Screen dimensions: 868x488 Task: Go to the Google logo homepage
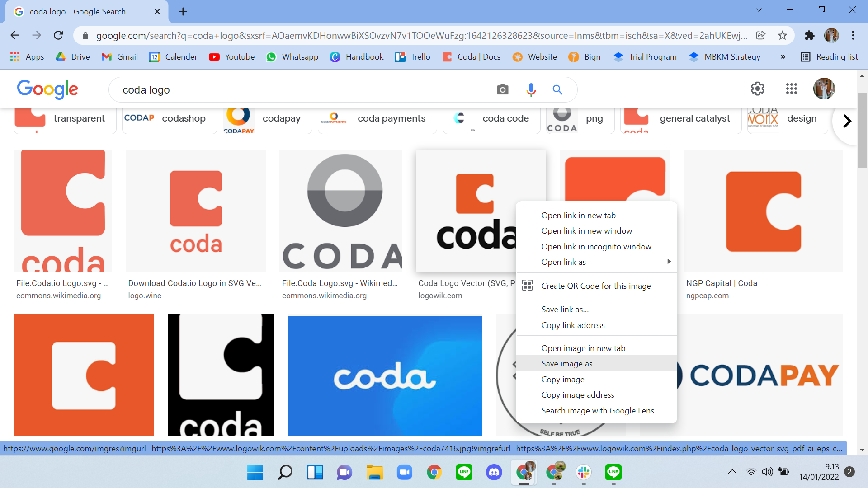(x=47, y=89)
